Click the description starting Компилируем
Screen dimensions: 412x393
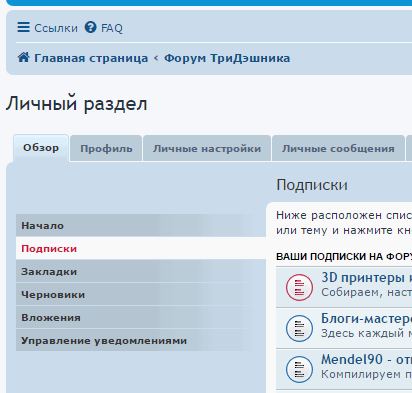pos(366,374)
